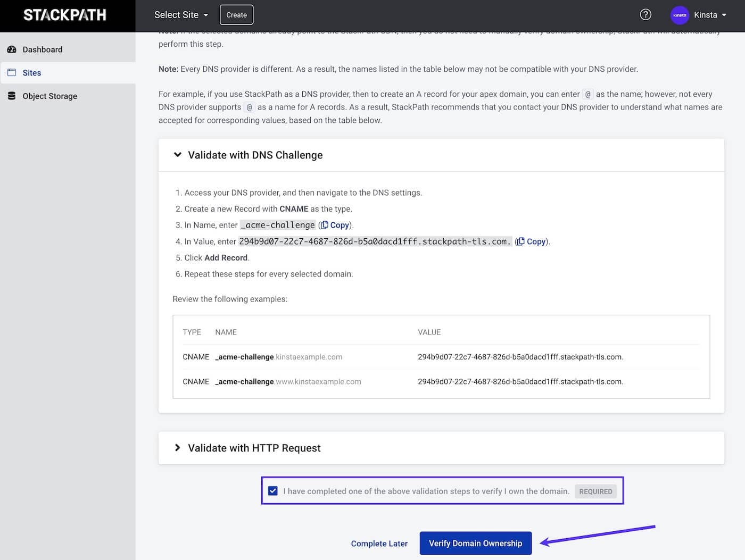The height and width of the screenshot is (560, 745).
Task: Expand the Validate with HTTP Request section
Action: pos(177,447)
